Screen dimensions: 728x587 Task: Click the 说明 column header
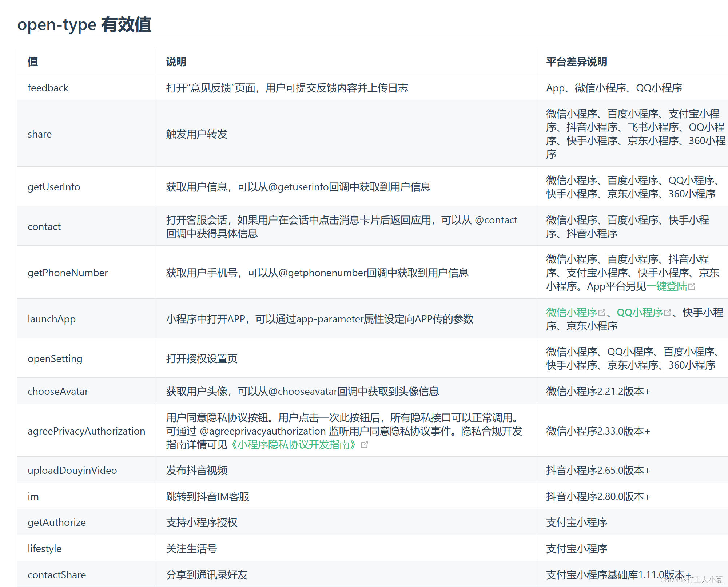(176, 62)
